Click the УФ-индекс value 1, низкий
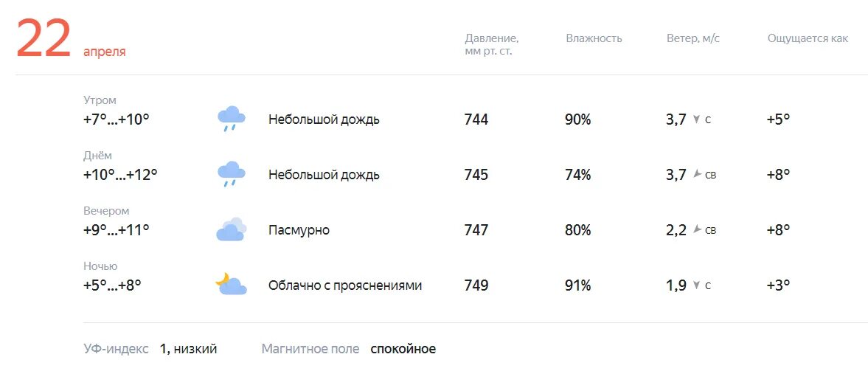 pyautogui.click(x=188, y=350)
